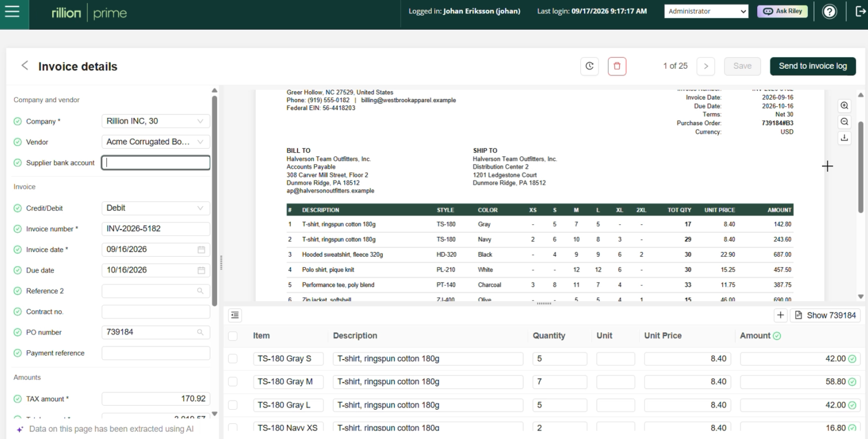Image resolution: width=868 pixels, height=439 pixels.
Task: Open the hamburger main menu
Action: pyautogui.click(x=12, y=12)
